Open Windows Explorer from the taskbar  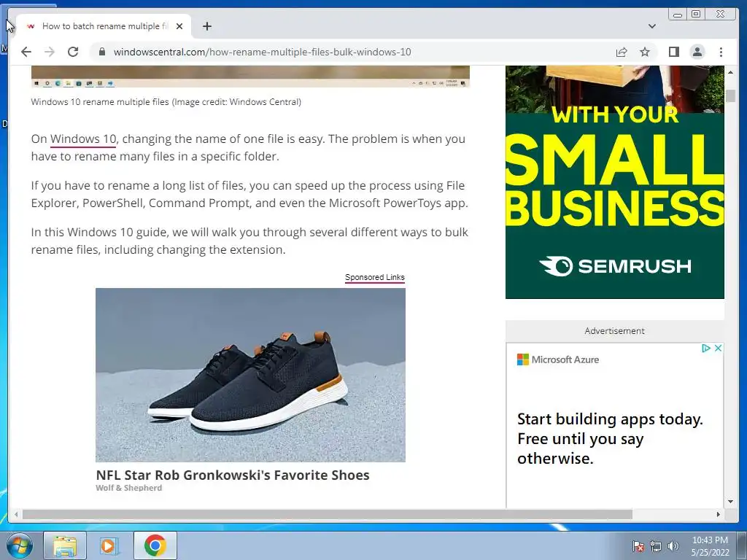(65, 545)
